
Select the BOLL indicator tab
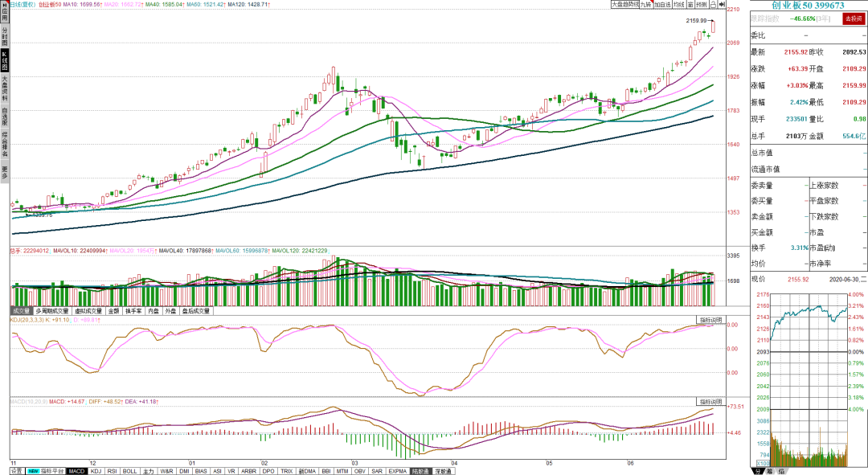point(130,471)
